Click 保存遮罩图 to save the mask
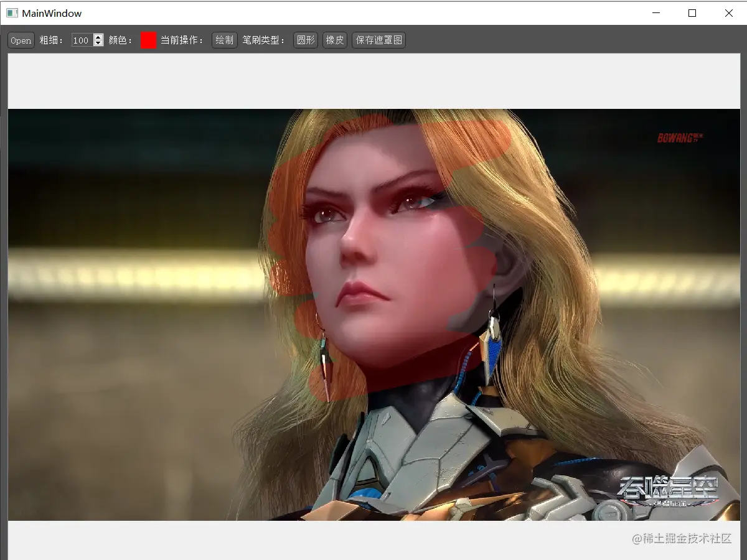This screenshot has height=560, width=747. click(378, 40)
